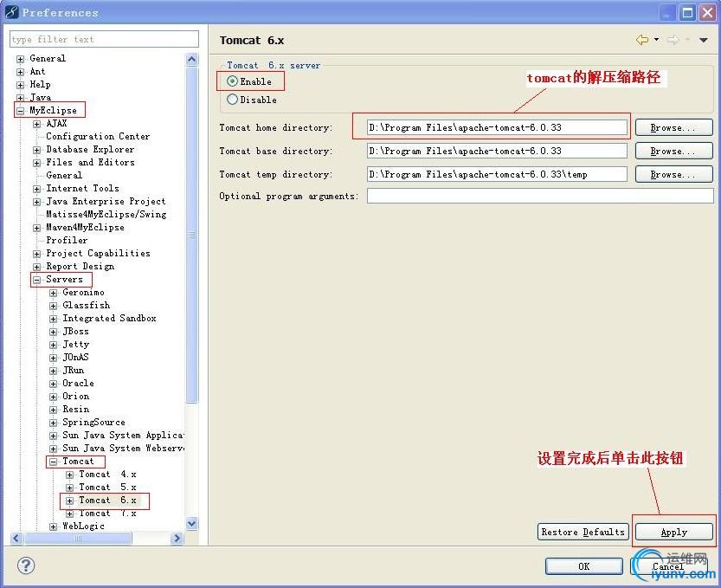The image size is (721, 588).
Task: Click the forward navigation arrow icon
Action: [673, 40]
